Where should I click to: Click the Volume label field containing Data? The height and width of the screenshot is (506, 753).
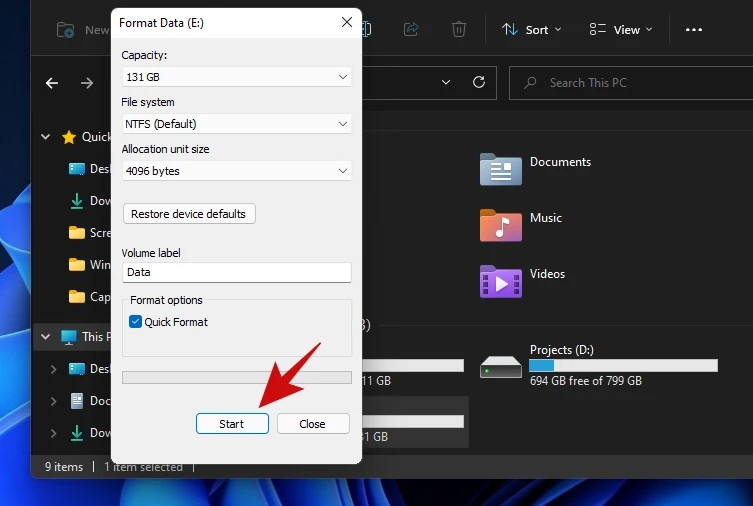coord(236,272)
